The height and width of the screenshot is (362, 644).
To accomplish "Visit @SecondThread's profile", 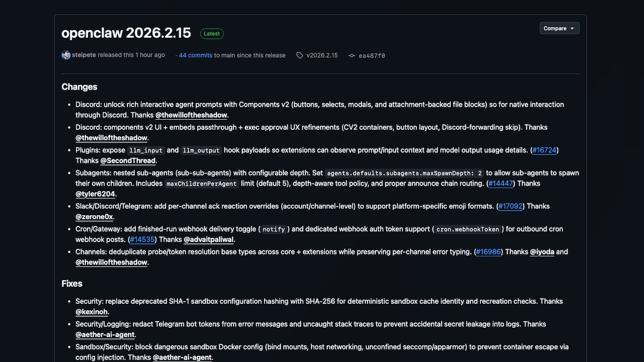I will [128, 160].
